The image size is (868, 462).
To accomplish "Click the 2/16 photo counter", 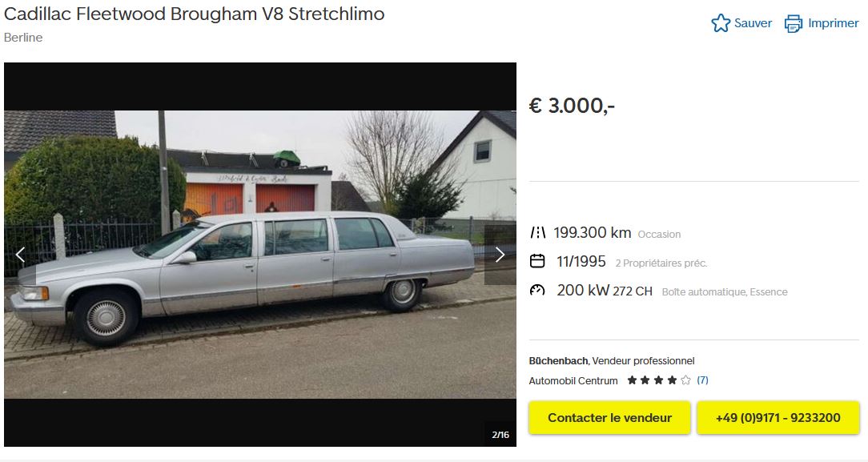I will coord(500,435).
